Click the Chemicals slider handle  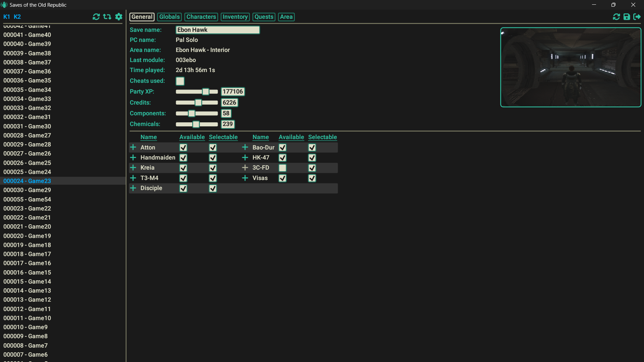(x=196, y=124)
